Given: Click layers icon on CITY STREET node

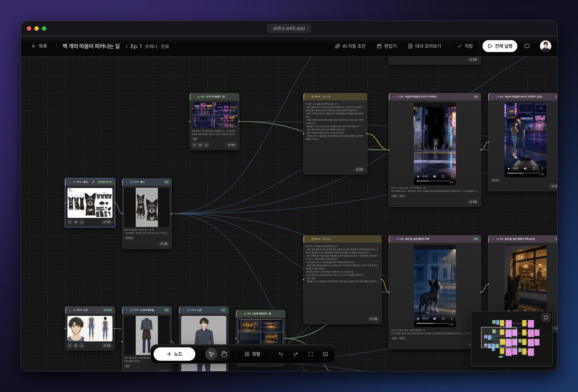Looking at the screenshot, I should 200,145.
